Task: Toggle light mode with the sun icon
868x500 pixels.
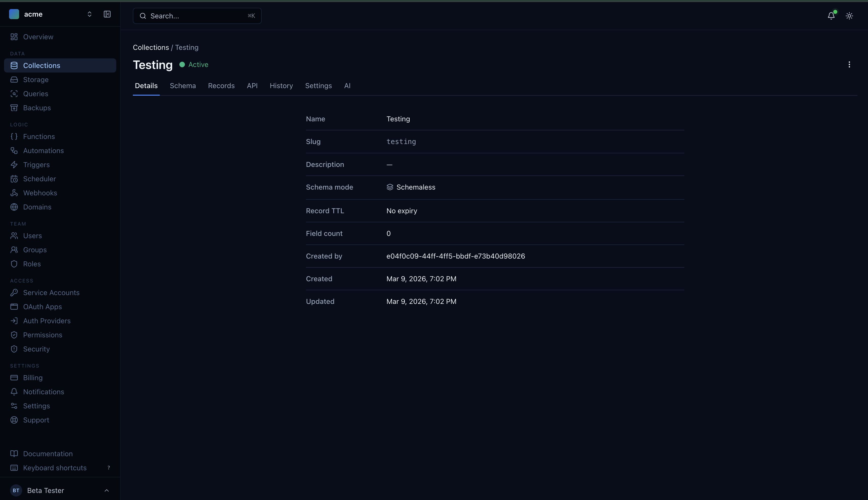Action: point(849,15)
